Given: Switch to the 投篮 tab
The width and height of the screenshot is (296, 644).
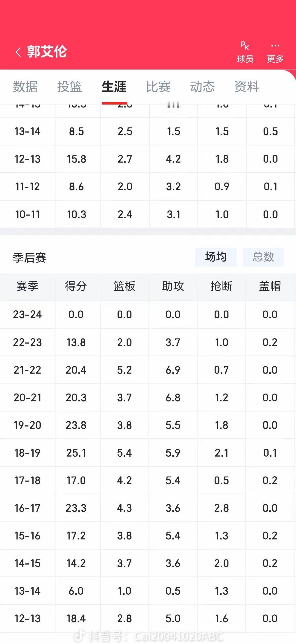Looking at the screenshot, I should click(x=70, y=87).
